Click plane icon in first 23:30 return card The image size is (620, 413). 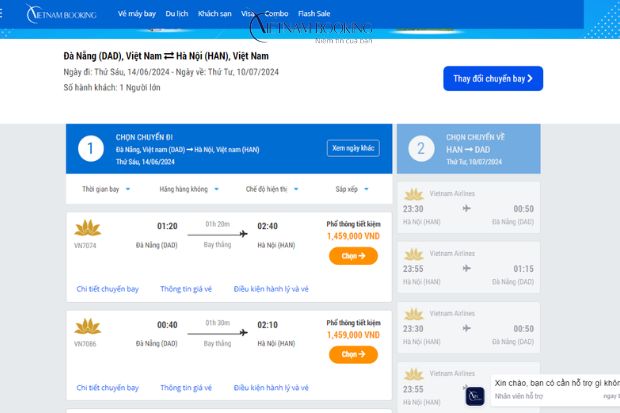tap(467, 208)
